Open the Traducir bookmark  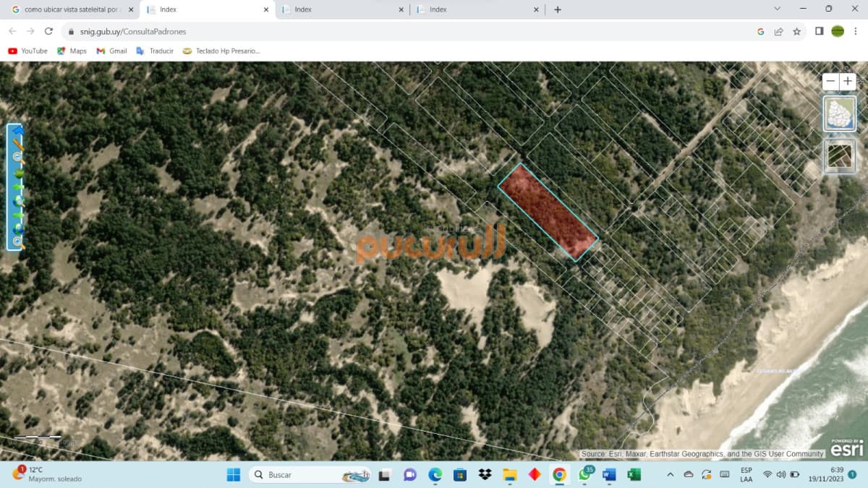point(155,51)
